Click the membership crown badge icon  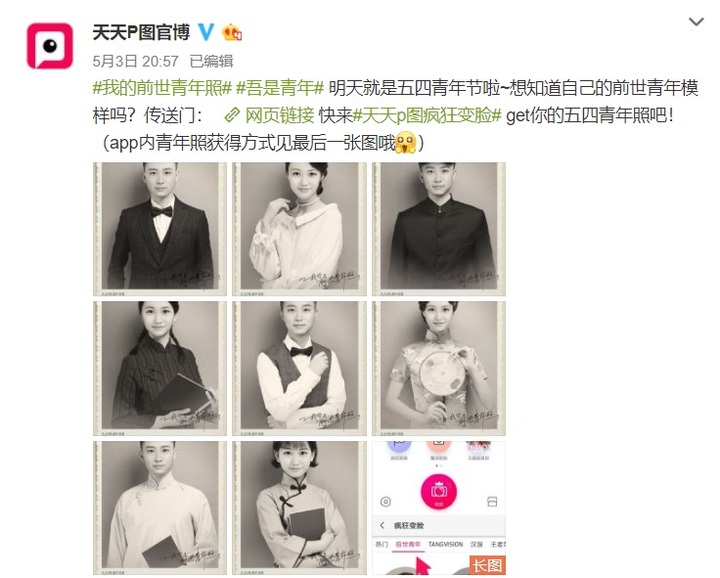(x=232, y=32)
